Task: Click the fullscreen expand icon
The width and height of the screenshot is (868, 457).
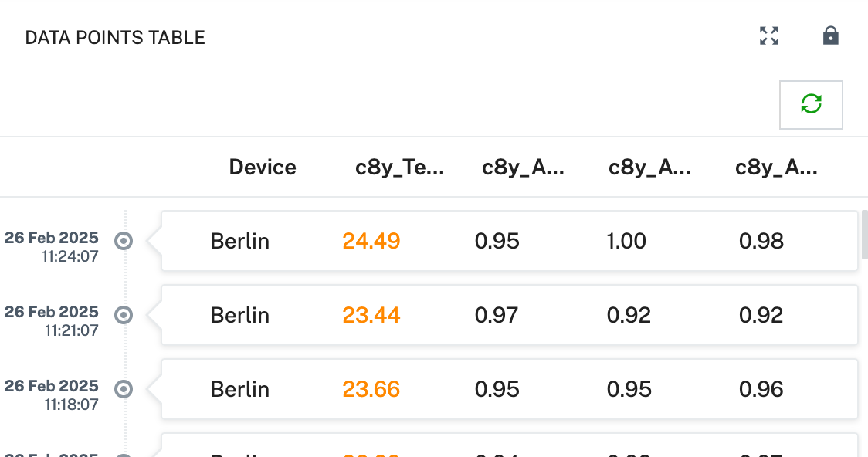Action: [x=768, y=36]
